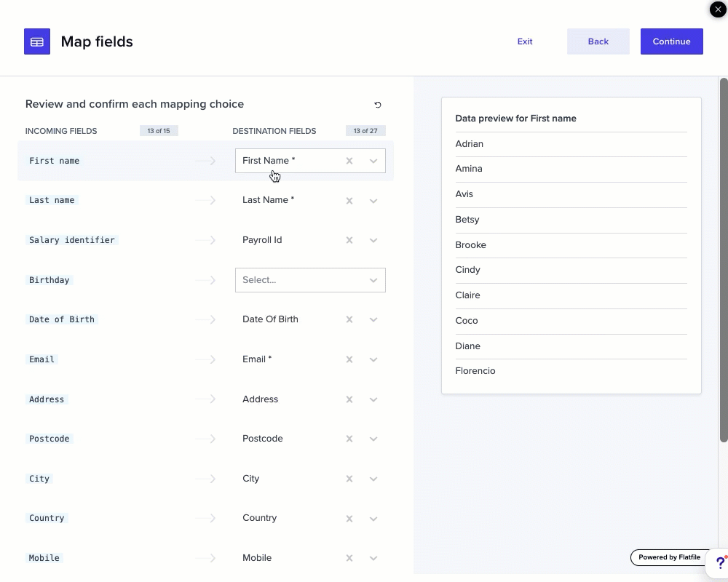The height and width of the screenshot is (582, 728).
Task: Select the Country incoming field
Action: pyautogui.click(x=47, y=518)
